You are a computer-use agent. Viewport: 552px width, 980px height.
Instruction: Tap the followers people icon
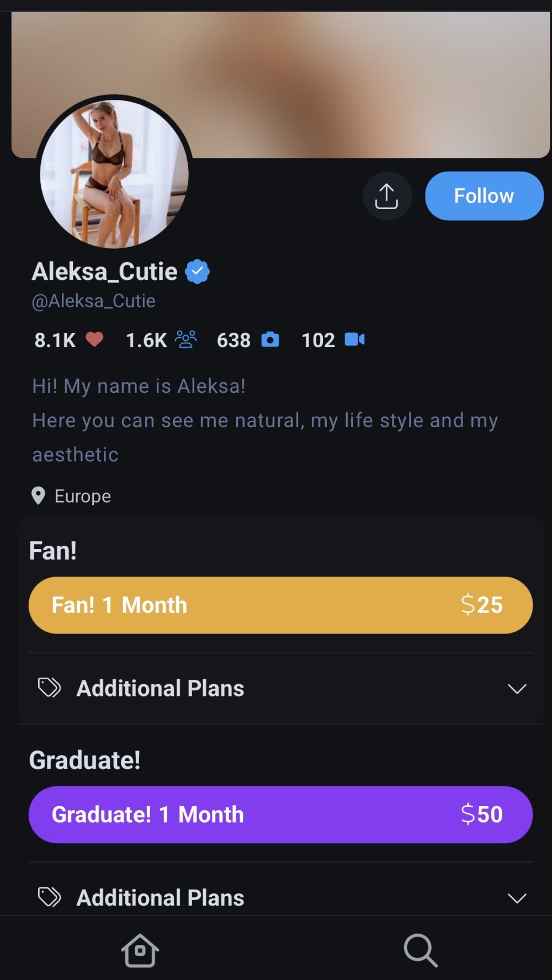[x=186, y=339]
